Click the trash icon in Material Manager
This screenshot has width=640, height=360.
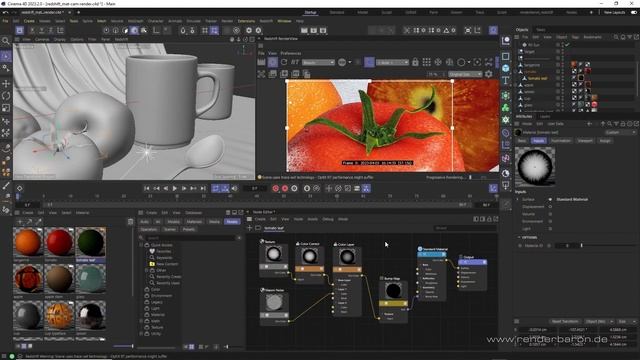130,222
